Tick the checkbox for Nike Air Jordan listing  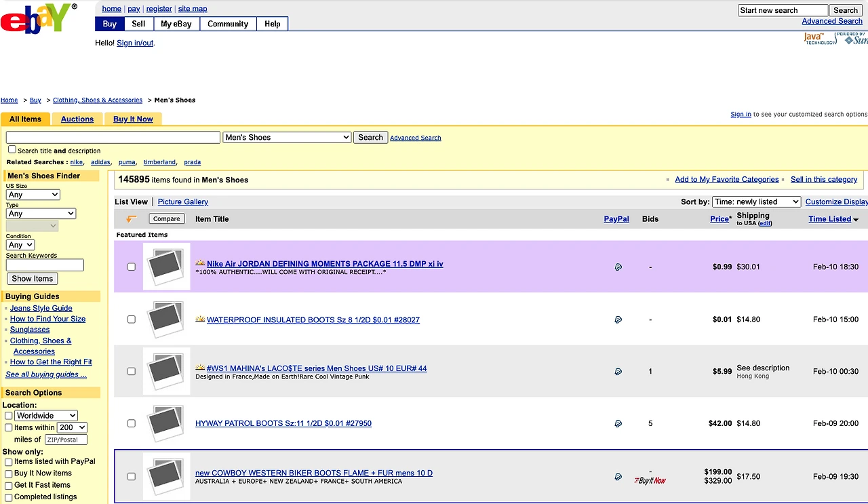point(132,267)
